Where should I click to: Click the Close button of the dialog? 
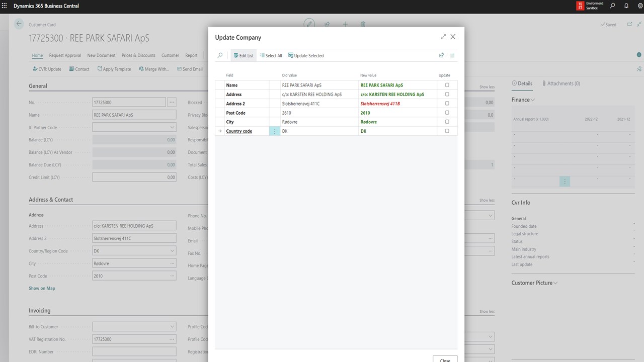[445, 358]
